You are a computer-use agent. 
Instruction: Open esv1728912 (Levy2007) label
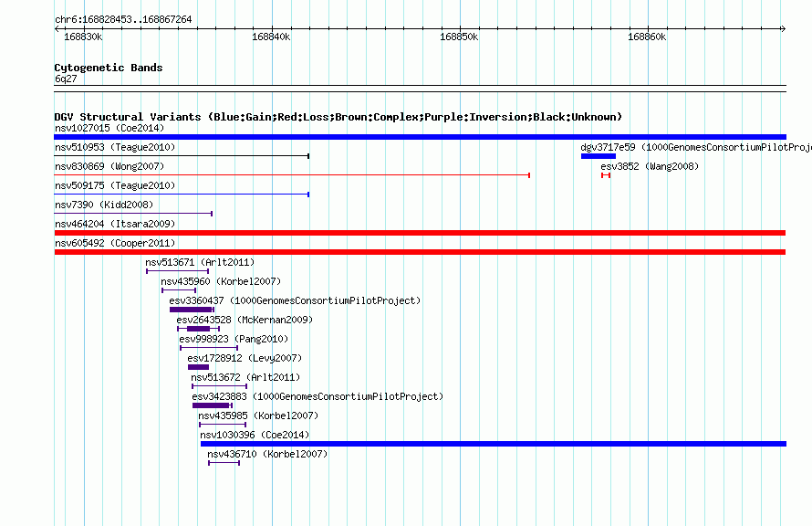tap(245, 358)
